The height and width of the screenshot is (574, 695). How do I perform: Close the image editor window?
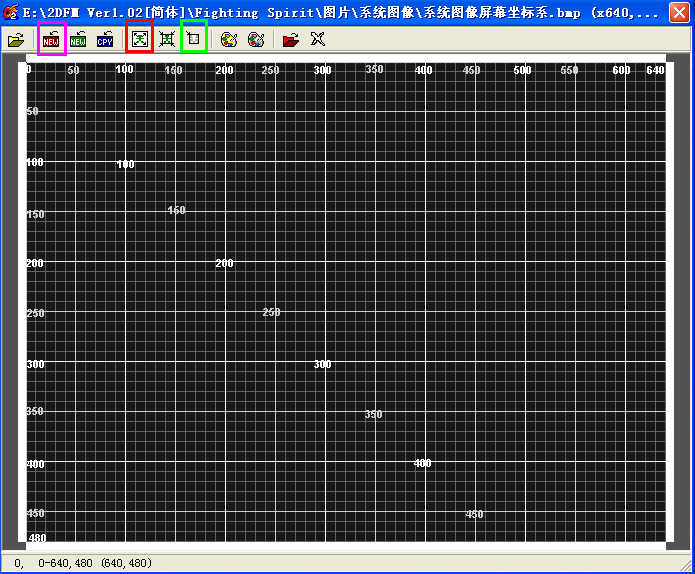pos(679,12)
